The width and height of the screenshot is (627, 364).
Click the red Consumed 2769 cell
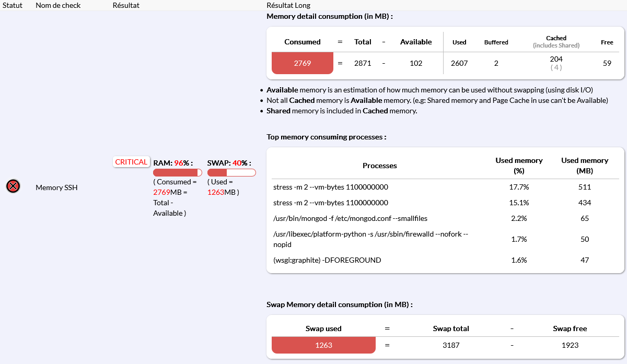click(303, 63)
